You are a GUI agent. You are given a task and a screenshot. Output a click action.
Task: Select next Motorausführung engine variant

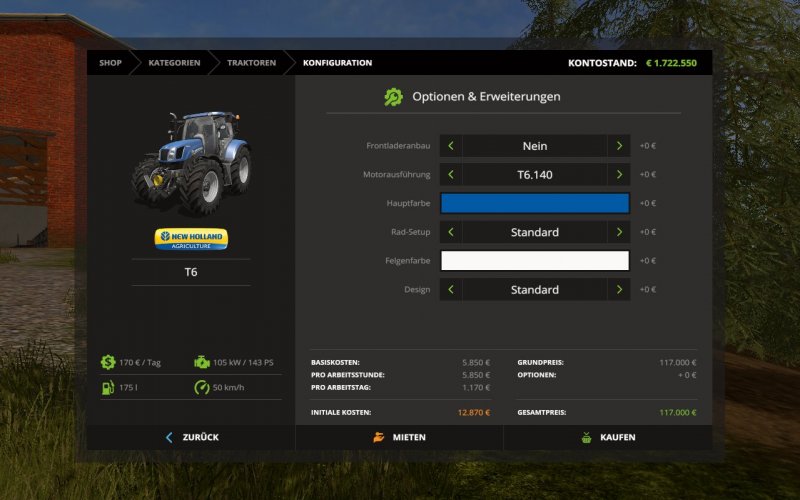tap(619, 175)
